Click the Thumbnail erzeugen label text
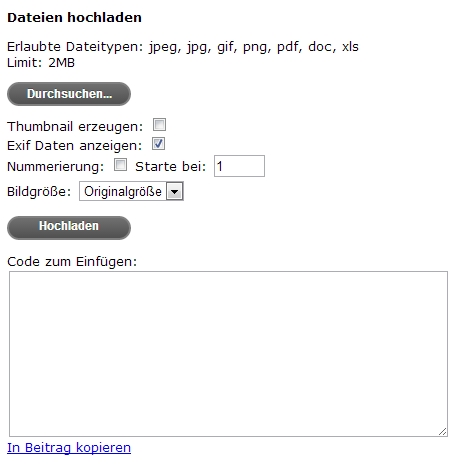The width and height of the screenshot is (463, 476). [x=75, y=126]
